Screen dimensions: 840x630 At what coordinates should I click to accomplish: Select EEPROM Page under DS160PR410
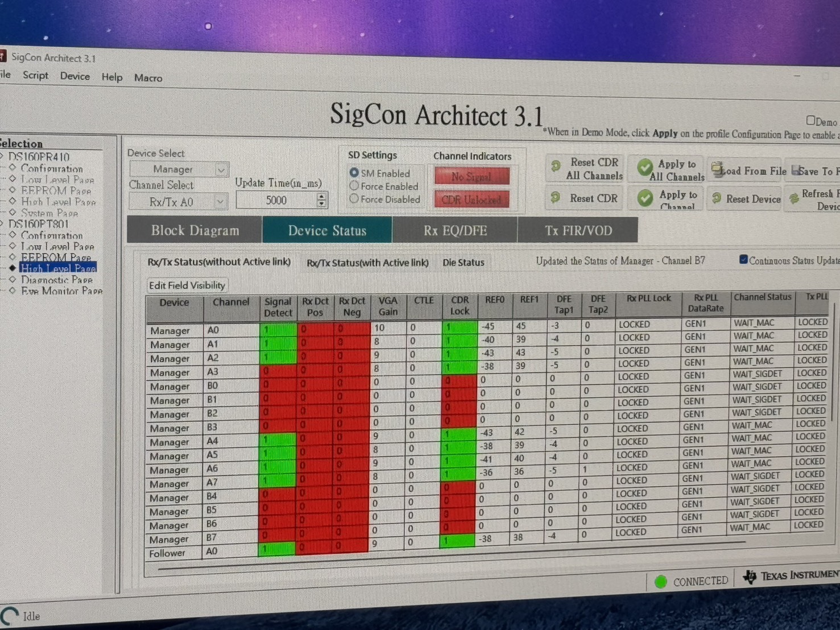click(x=56, y=190)
